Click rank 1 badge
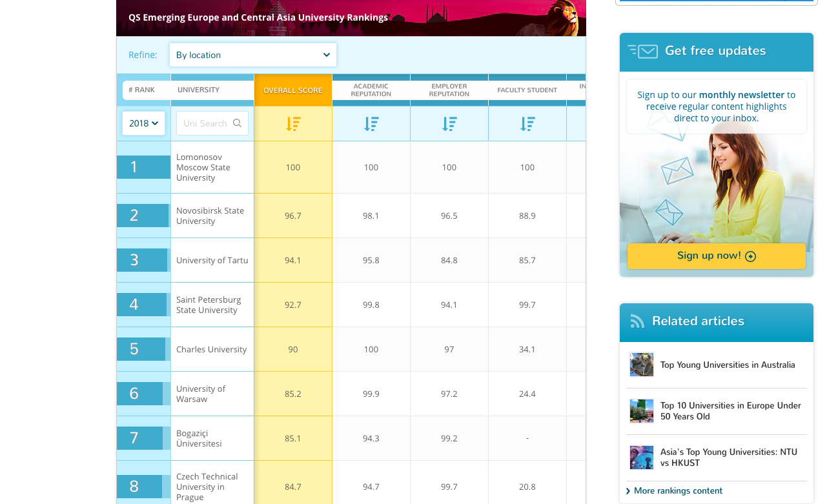Image resolution: width=827 pixels, height=504 pixels. [144, 167]
